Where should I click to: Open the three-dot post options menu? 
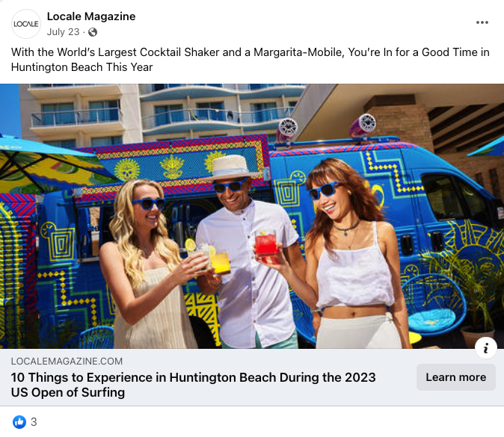(482, 22)
